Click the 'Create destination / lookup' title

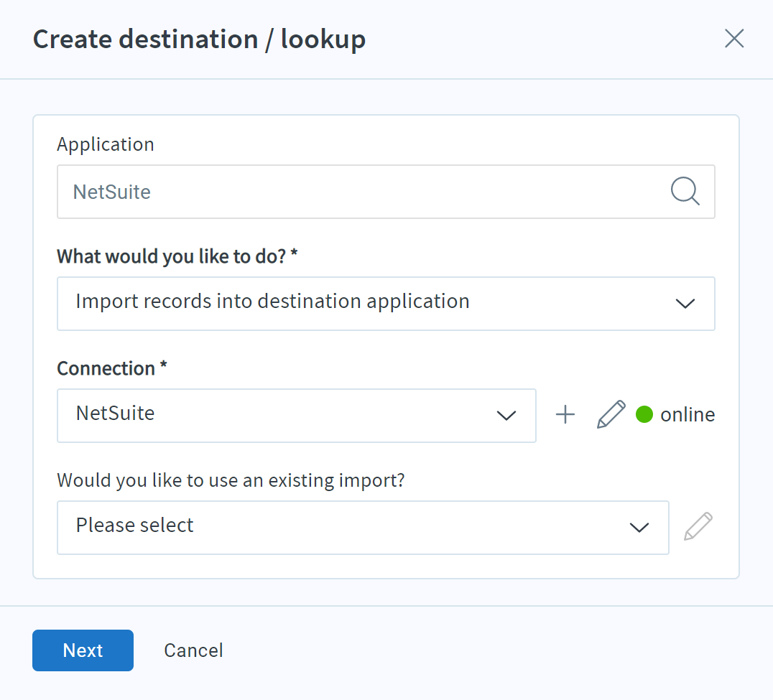tap(199, 39)
